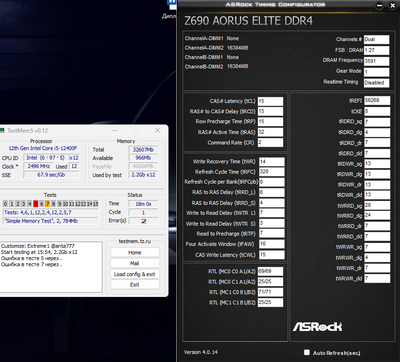Screen dimensions: 400x362
Task: Enable the Auto Refresh(sec) checkbox
Action: point(307,352)
